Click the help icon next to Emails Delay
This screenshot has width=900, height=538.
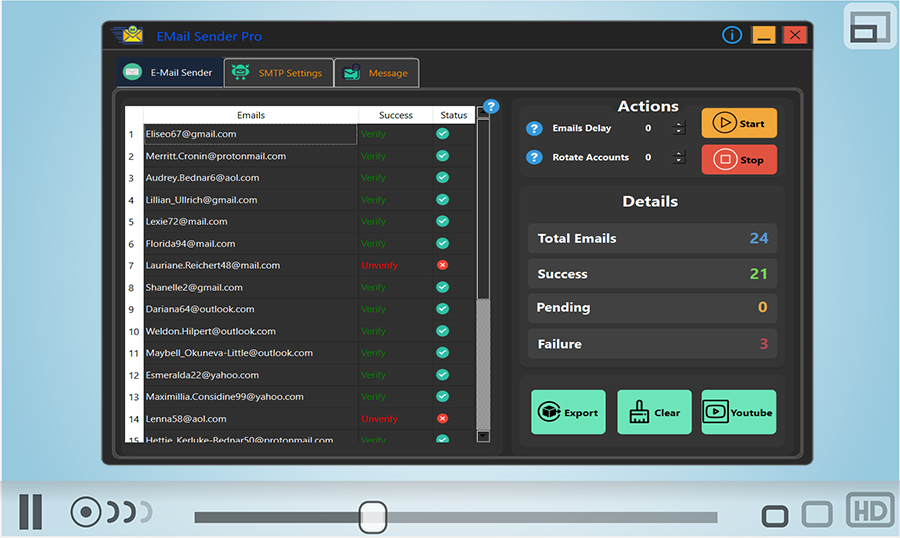pos(534,128)
